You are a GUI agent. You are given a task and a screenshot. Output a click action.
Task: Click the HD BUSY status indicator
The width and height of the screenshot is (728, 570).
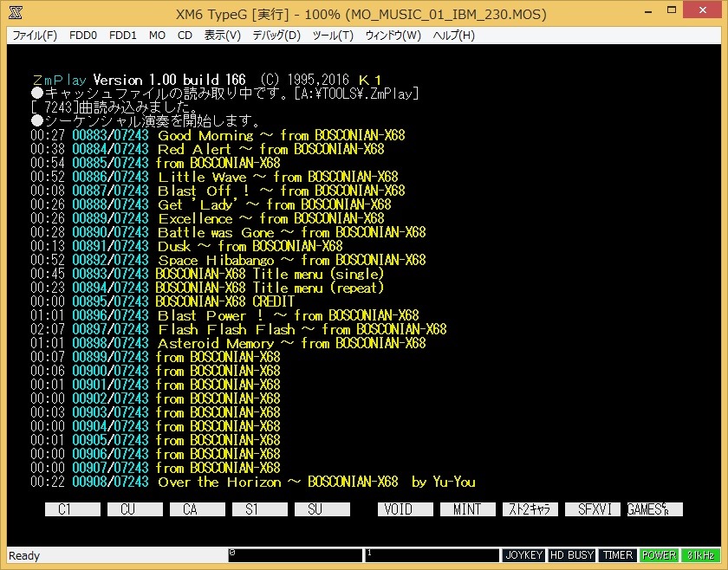point(571,555)
